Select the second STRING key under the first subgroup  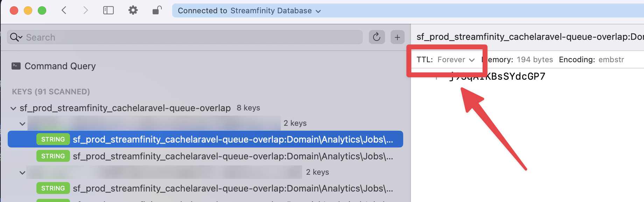(x=205, y=156)
